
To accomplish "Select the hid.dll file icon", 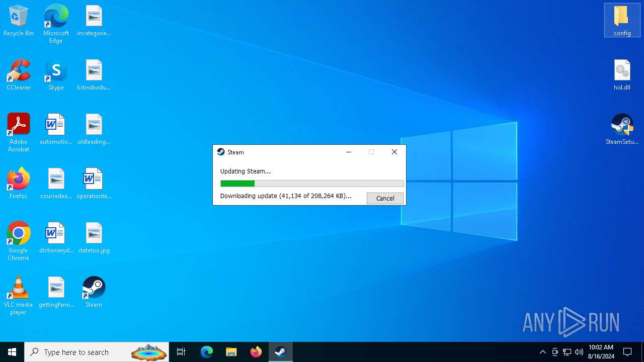I will (622, 75).
